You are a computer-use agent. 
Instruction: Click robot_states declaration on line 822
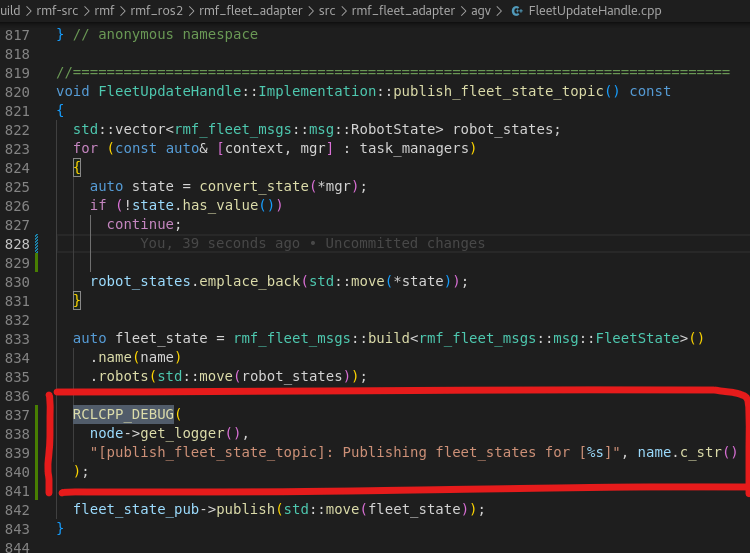coord(503,129)
